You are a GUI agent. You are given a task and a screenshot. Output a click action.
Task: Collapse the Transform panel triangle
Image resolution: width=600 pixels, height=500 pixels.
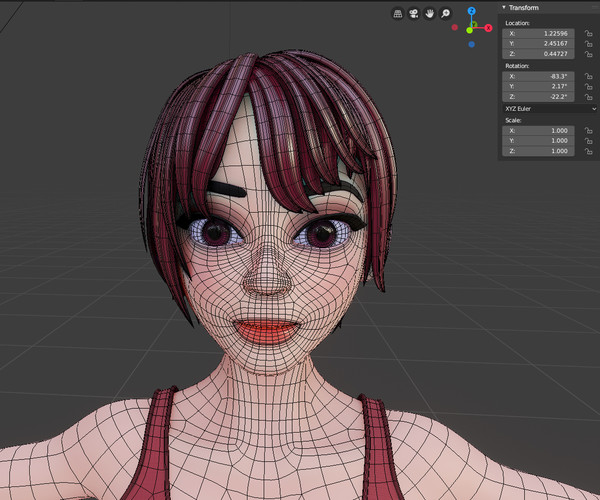(x=504, y=7)
